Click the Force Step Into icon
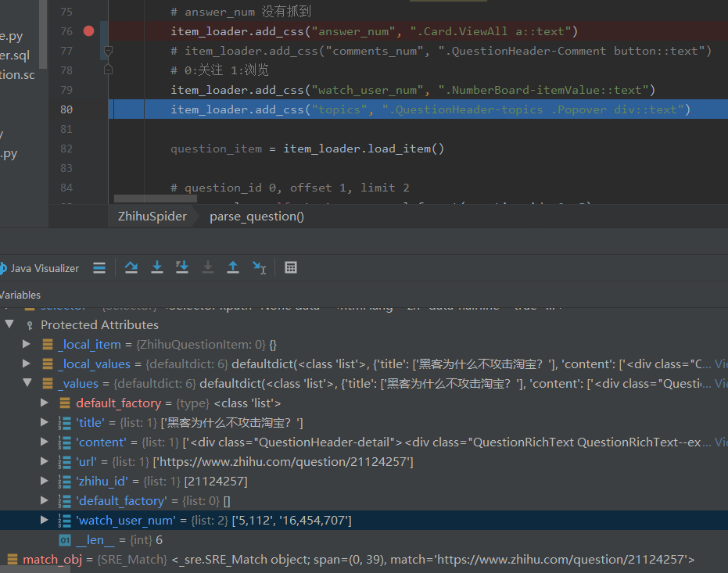This screenshot has width=728, height=573. 182,267
